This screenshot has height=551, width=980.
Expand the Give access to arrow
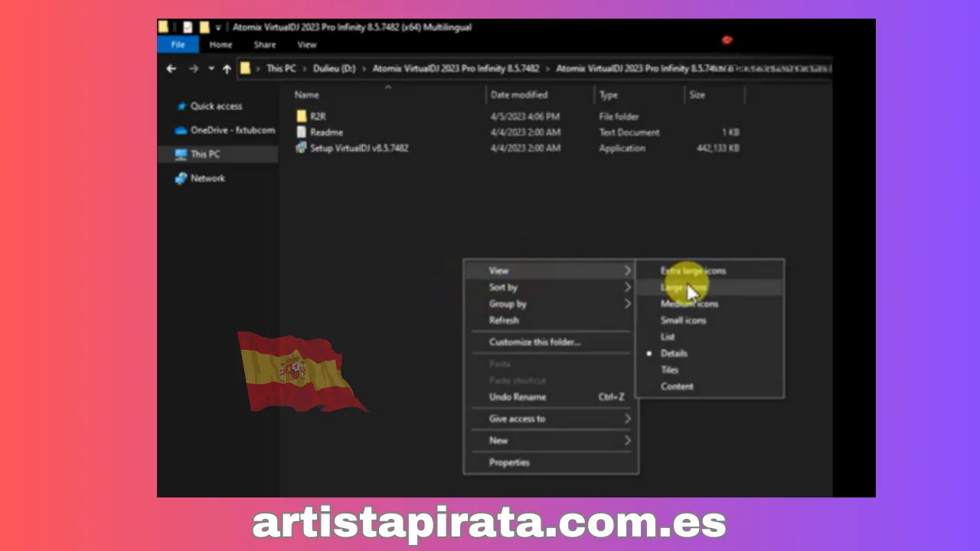(627, 419)
